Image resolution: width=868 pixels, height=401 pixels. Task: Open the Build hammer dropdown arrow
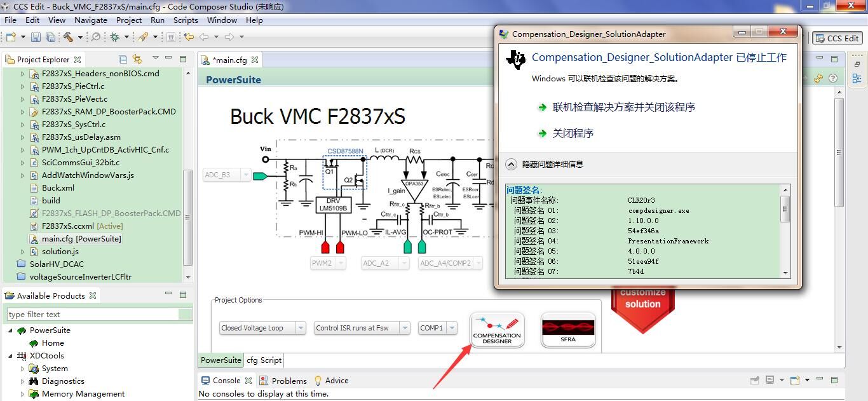point(80,37)
